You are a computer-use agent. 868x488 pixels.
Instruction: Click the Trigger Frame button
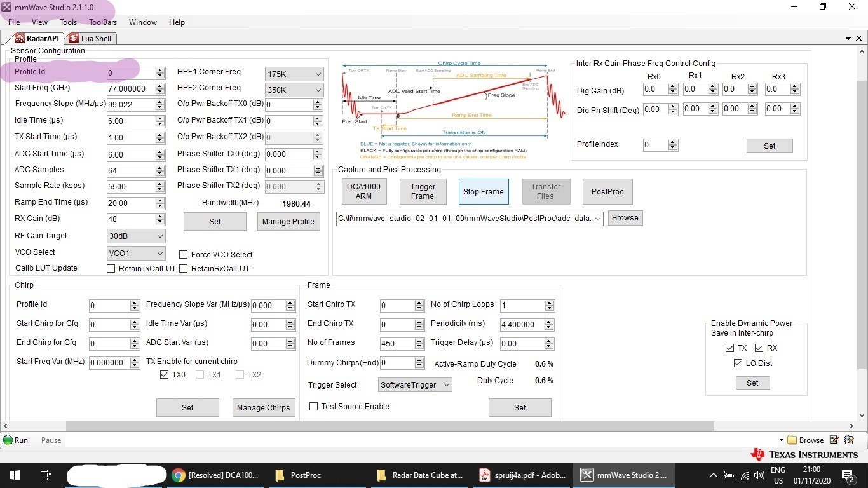pyautogui.click(x=423, y=191)
